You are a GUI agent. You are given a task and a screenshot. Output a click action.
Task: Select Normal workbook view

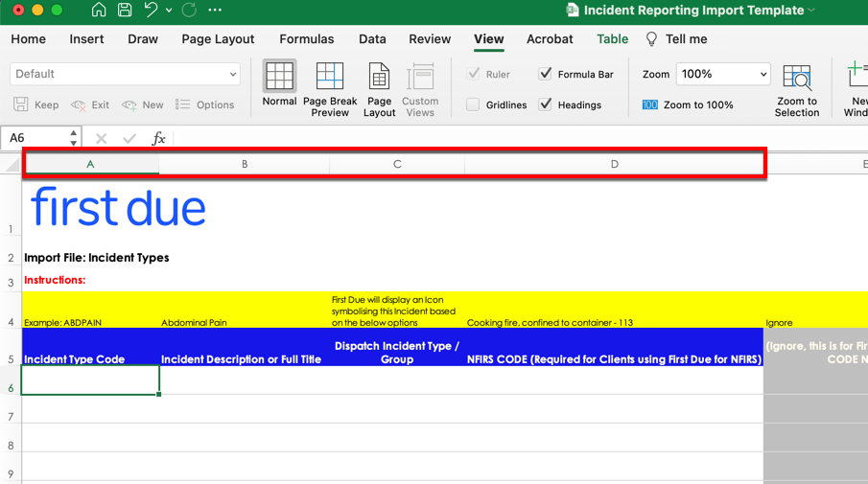pyautogui.click(x=279, y=84)
